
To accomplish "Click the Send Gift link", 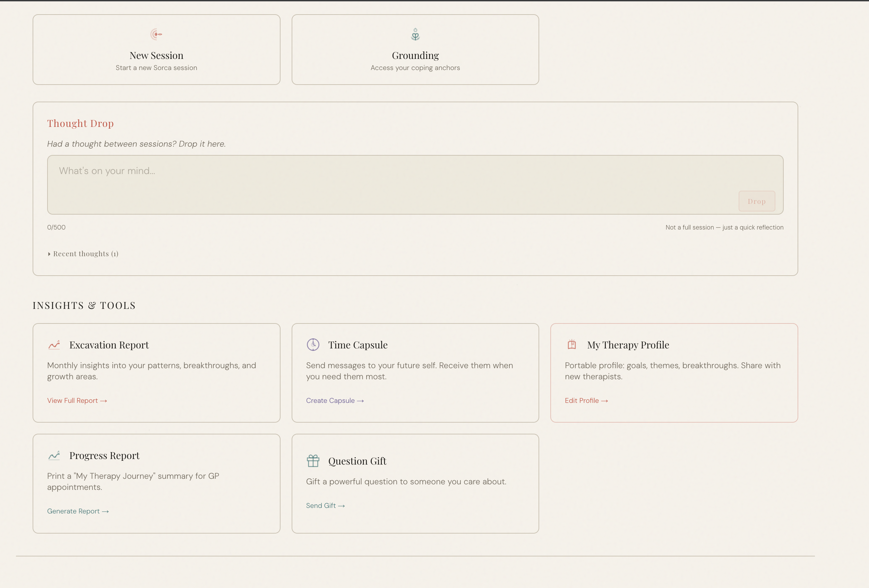I will 325,505.
